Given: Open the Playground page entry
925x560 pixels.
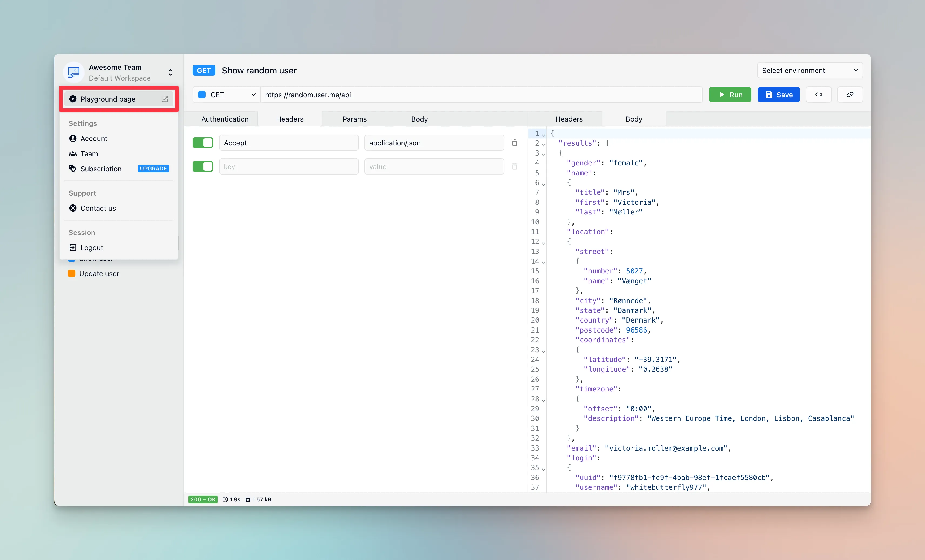Looking at the screenshot, I should click(x=119, y=99).
